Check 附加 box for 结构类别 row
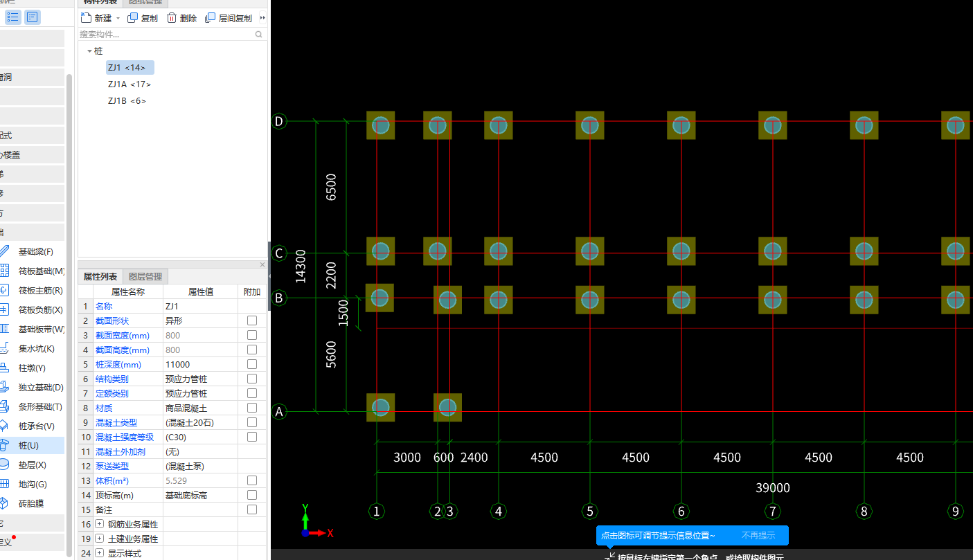Image resolution: width=973 pixels, height=560 pixels. point(252,379)
